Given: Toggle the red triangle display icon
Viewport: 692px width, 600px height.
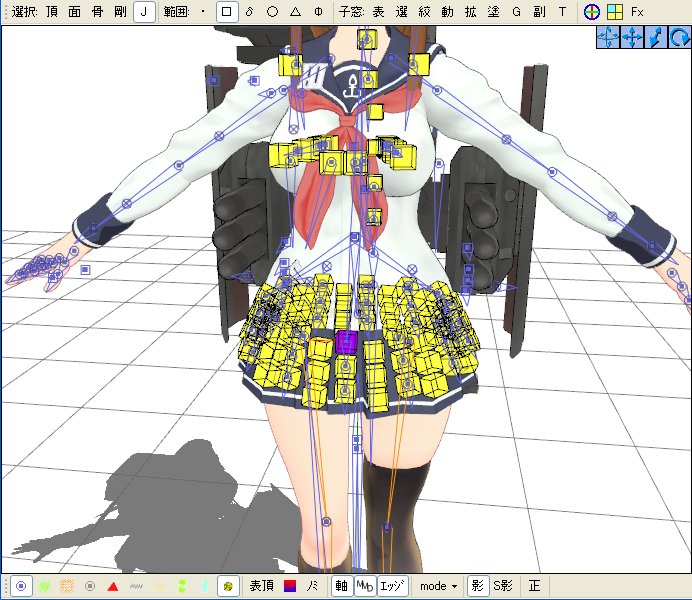Looking at the screenshot, I should [x=113, y=586].
